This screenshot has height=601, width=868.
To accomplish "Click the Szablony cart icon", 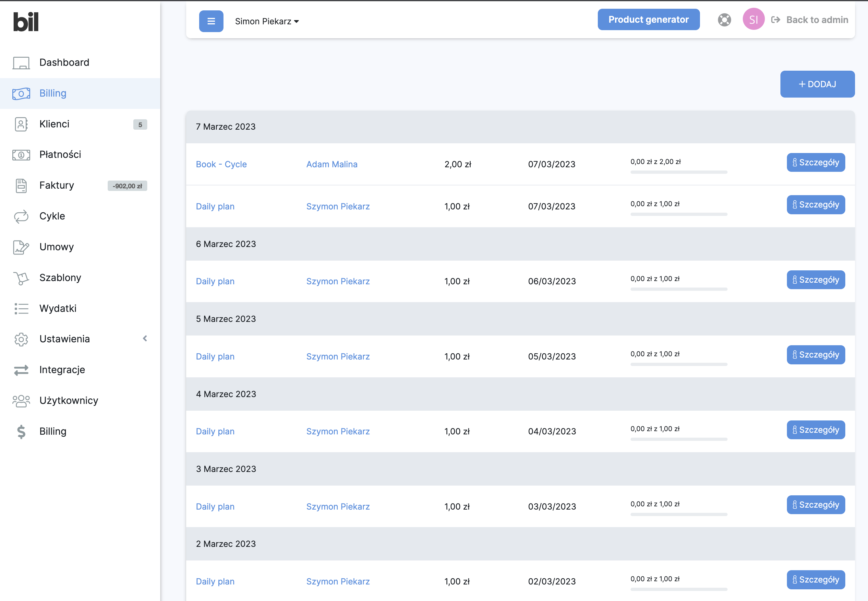I will click(x=21, y=278).
